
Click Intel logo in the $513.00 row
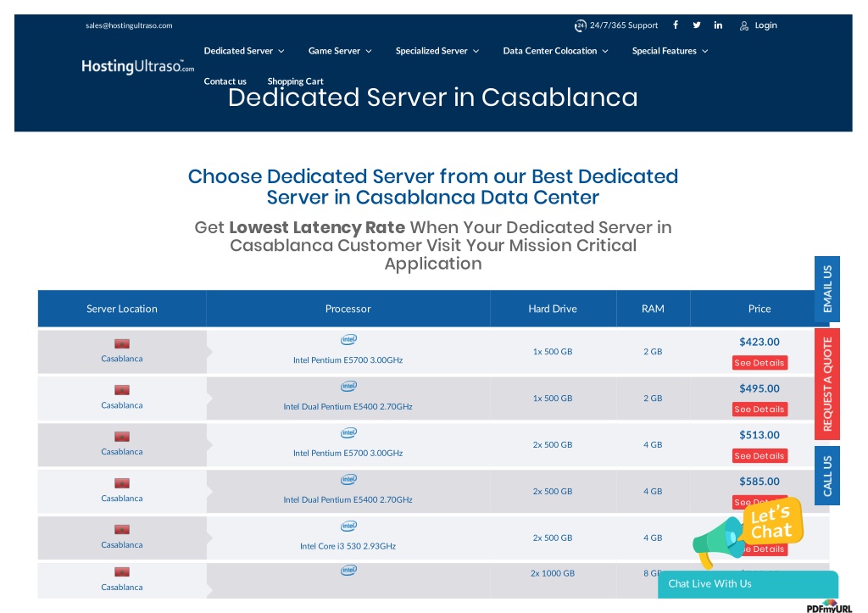point(348,432)
